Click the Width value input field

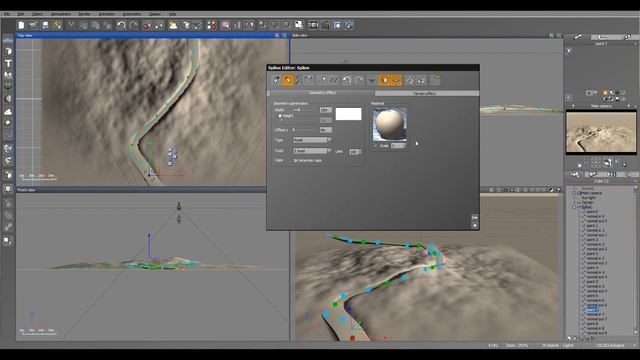[x=325, y=110]
